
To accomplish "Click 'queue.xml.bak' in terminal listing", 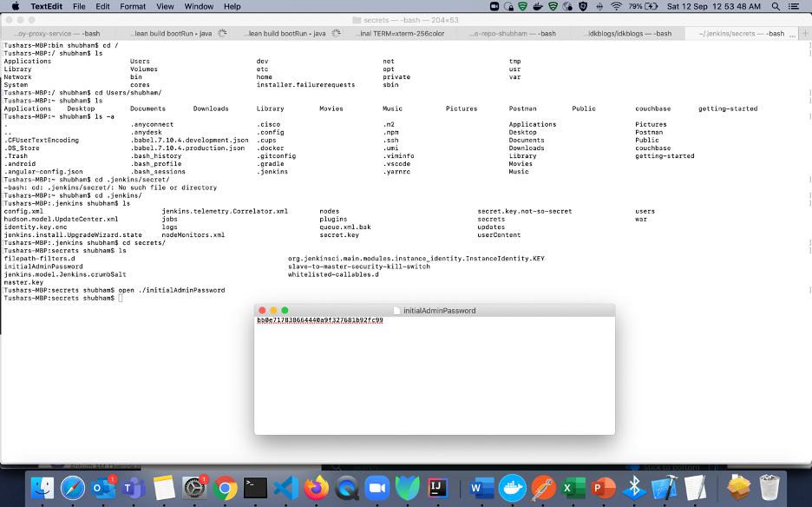I will point(345,227).
